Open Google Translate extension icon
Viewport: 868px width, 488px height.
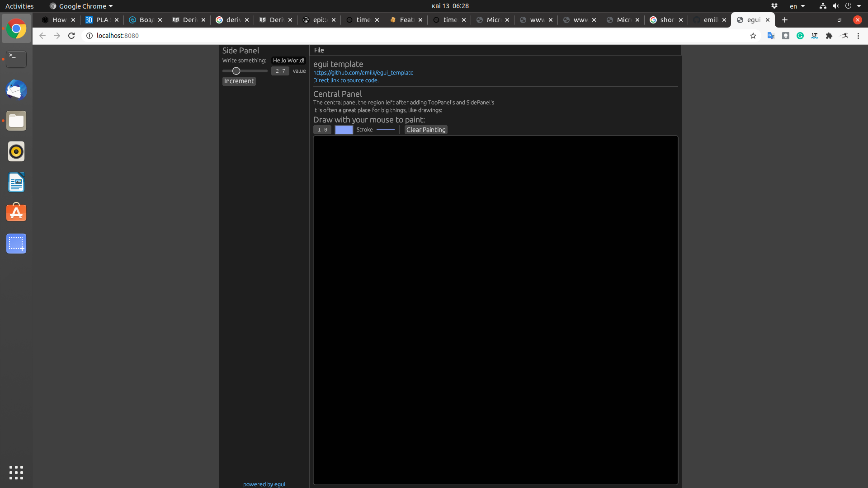pos(771,36)
